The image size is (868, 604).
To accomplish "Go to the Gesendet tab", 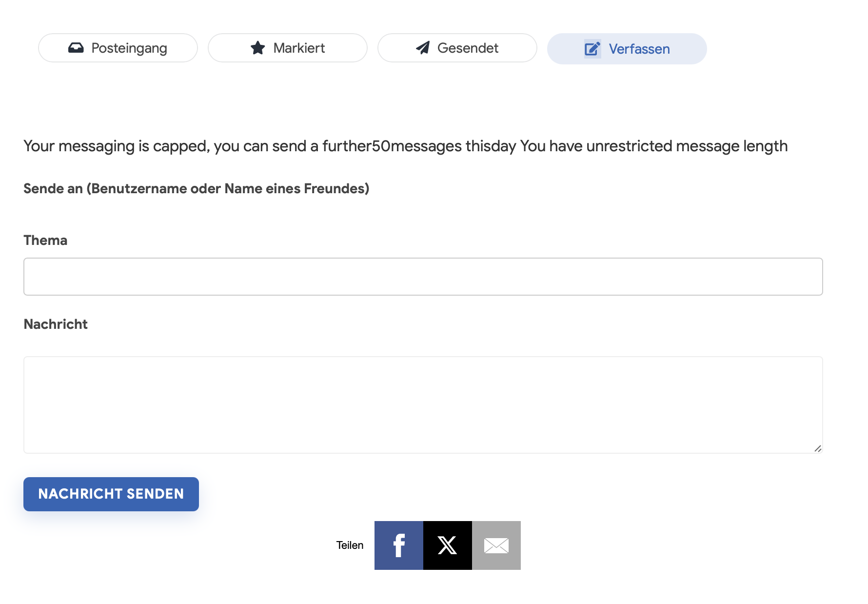I will 457,48.
